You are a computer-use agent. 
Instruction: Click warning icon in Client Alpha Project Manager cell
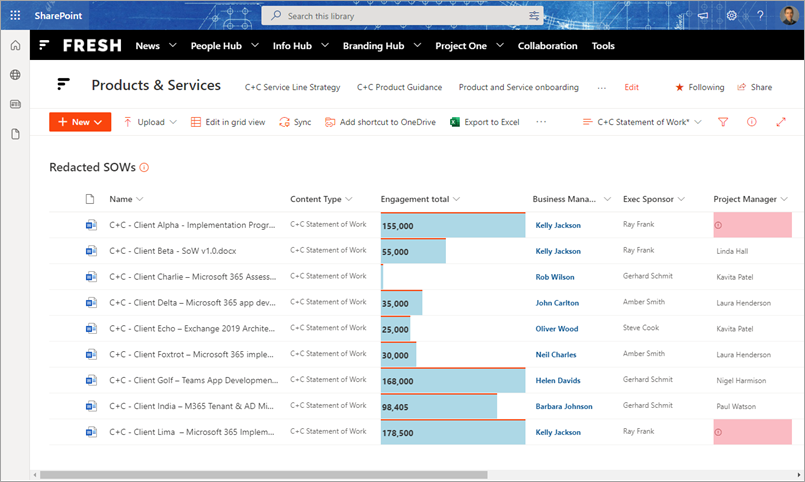point(718,225)
